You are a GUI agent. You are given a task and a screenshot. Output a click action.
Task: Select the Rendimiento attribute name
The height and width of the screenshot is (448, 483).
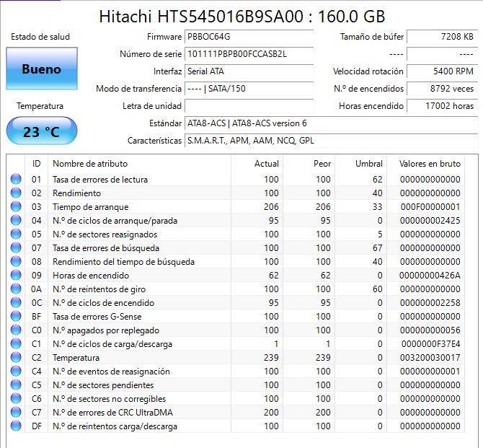tap(76, 193)
